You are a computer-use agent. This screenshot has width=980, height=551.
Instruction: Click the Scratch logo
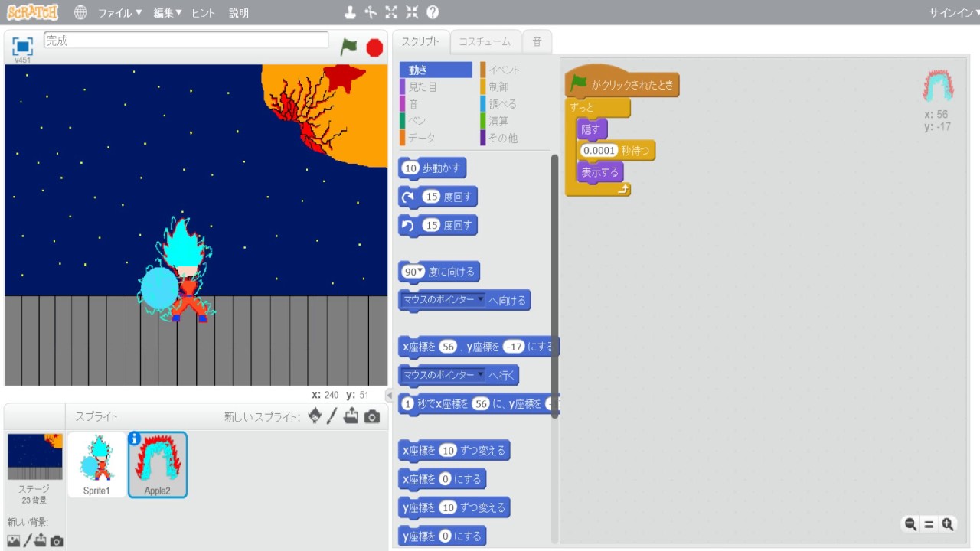click(x=32, y=12)
